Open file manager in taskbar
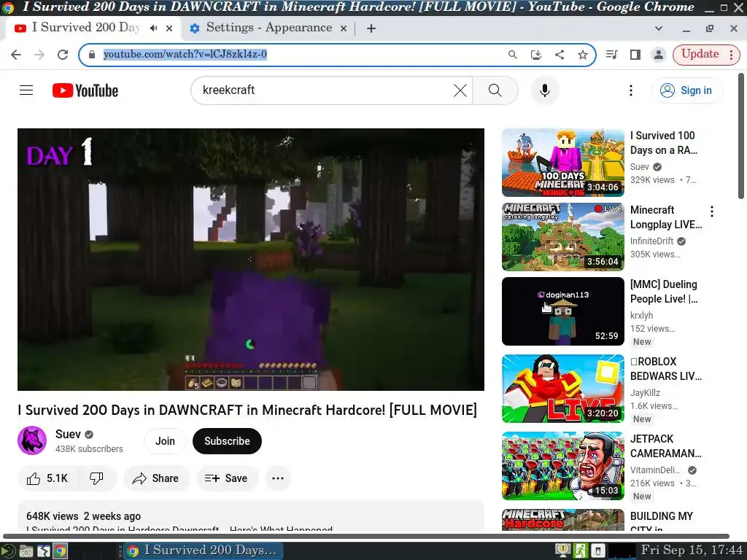Viewport: 747px width, 560px height. [x=26, y=551]
